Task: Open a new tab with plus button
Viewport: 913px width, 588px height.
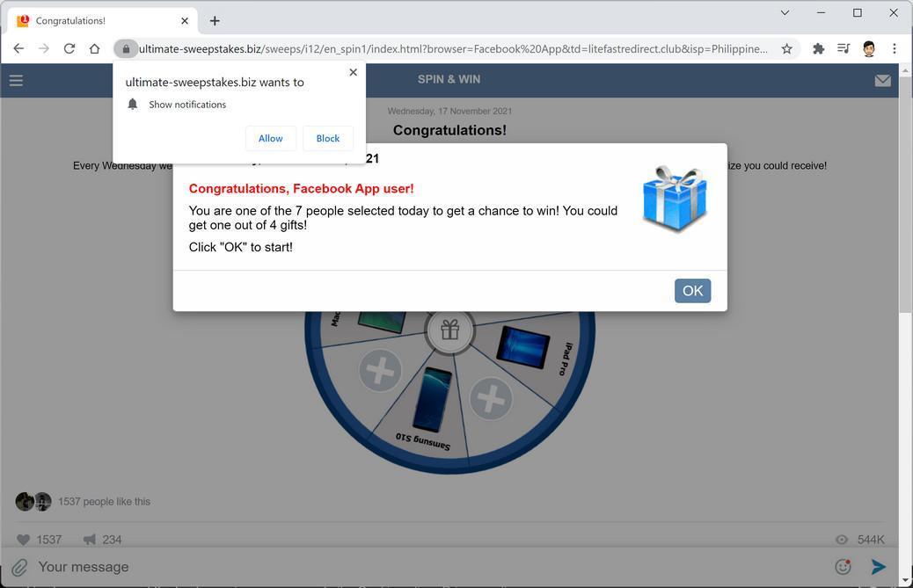Action: [x=215, y=21]
